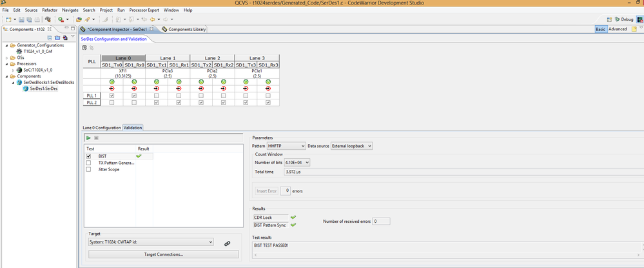
Task: Toggle PLL 1 checkbox for SD1_Rx0
Action: (x=134, y=96)
